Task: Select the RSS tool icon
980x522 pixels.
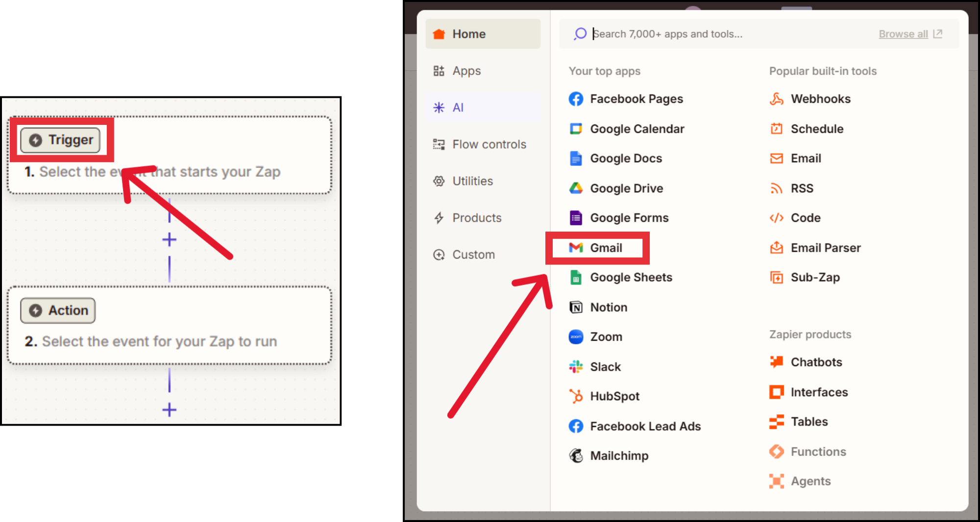Action: click(776, 189)
